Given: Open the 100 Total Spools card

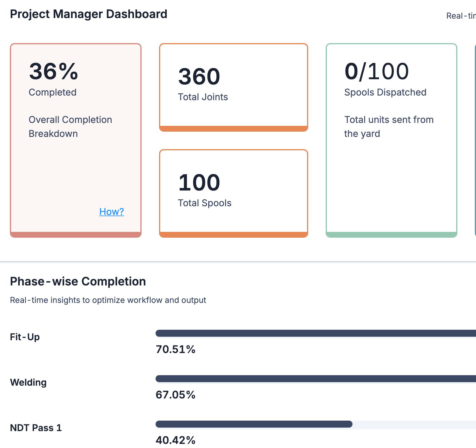Looking at the screenshot, I should [234, 193].
